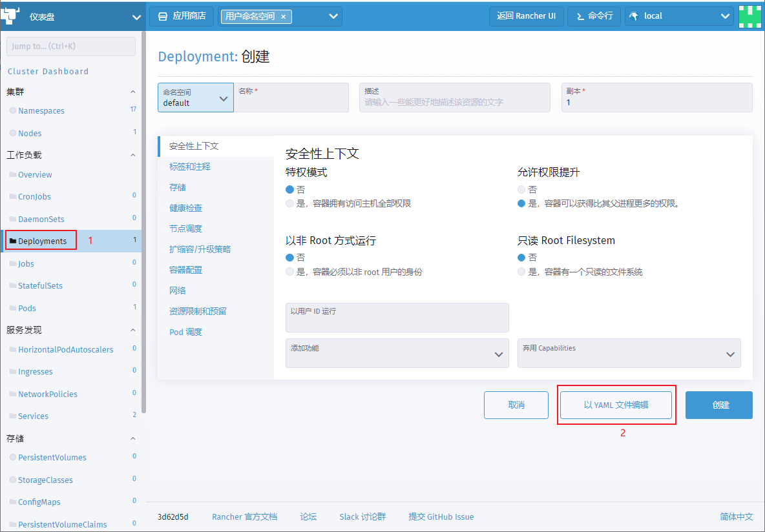Click the CronJobs folder icon
The height and width of the screenshot is (532, 765).
point(13,196)
